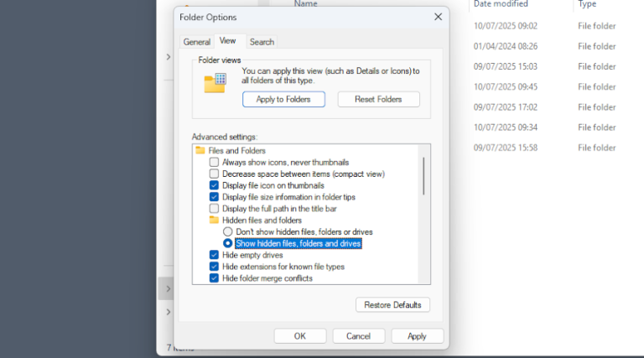Switch to the General tab
The width and height of the screenshot is (644, 358).
197,42
